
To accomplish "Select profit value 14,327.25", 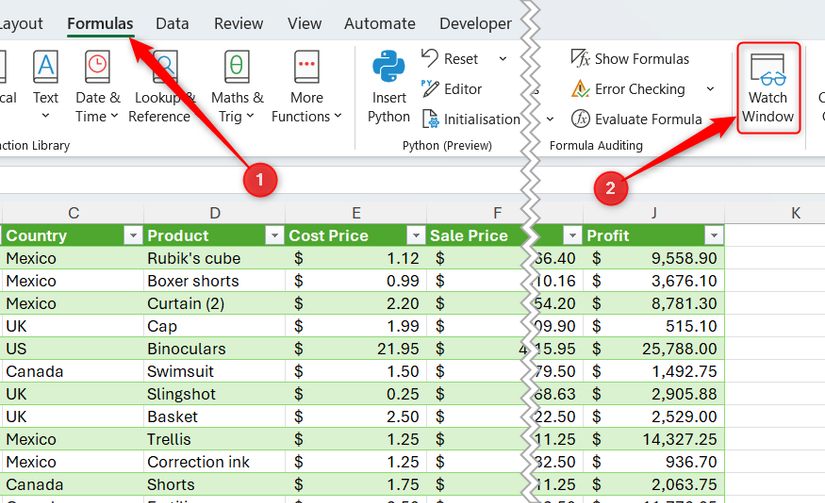I will 654,439.
